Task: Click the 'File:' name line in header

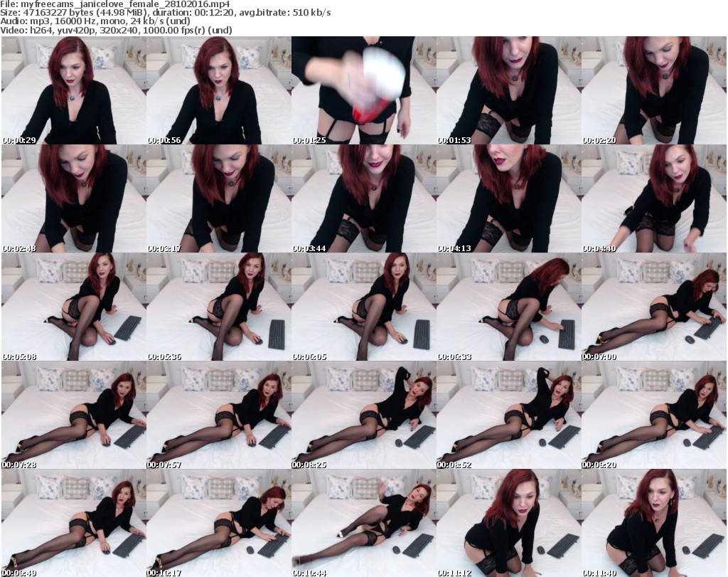Action: point(115,4)
